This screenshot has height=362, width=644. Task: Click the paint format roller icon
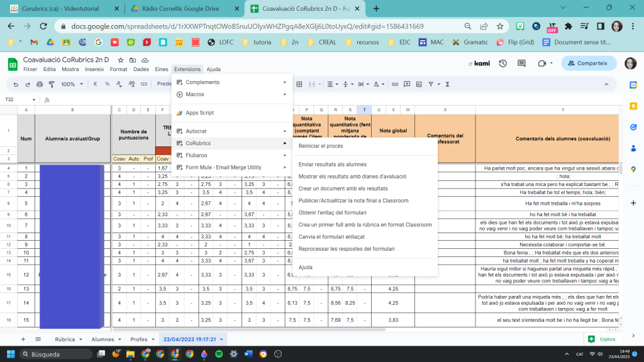[51, 84]
